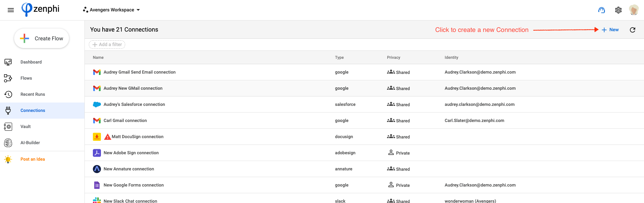
Task: Click audrey.clarkson@demo.zenphi.com Salesforce identity
Action: coord(479,104)
